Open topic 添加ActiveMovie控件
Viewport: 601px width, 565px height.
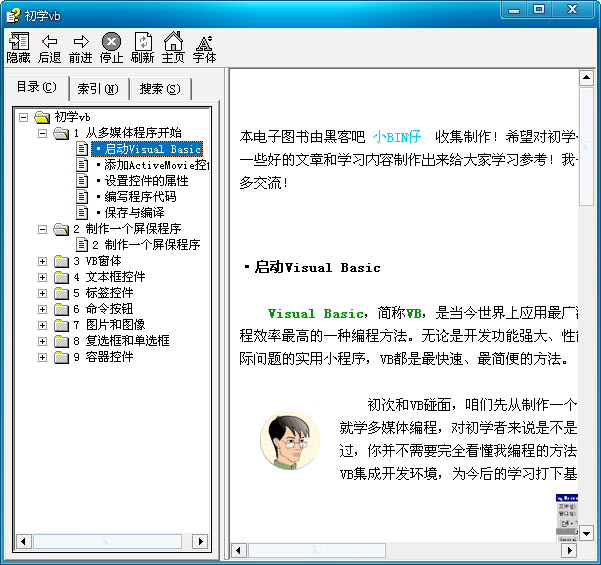click(x=152, y=165)
